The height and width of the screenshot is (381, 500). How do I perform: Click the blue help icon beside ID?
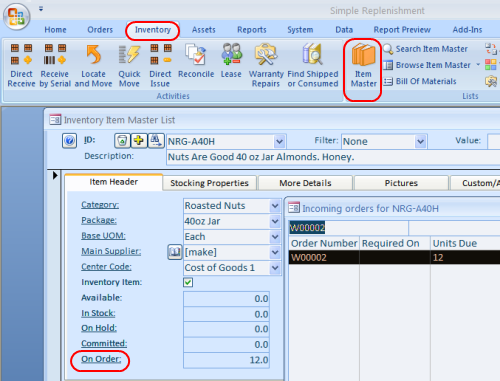69,141
